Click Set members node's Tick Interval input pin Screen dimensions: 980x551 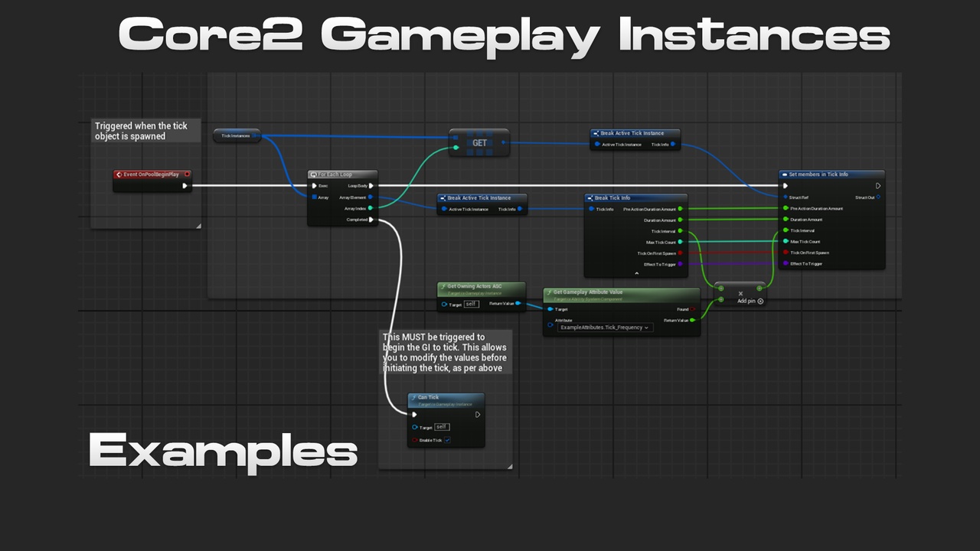(786, 230)
